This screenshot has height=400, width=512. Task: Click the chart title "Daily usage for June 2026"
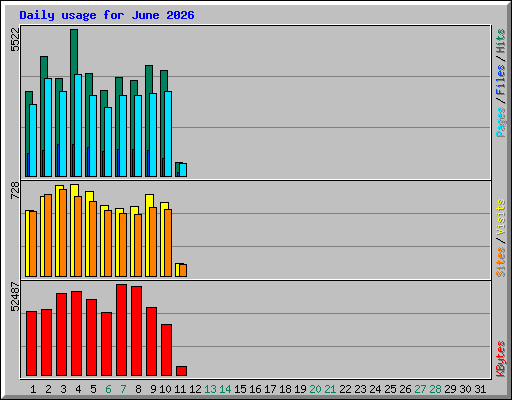coord(107,15)
